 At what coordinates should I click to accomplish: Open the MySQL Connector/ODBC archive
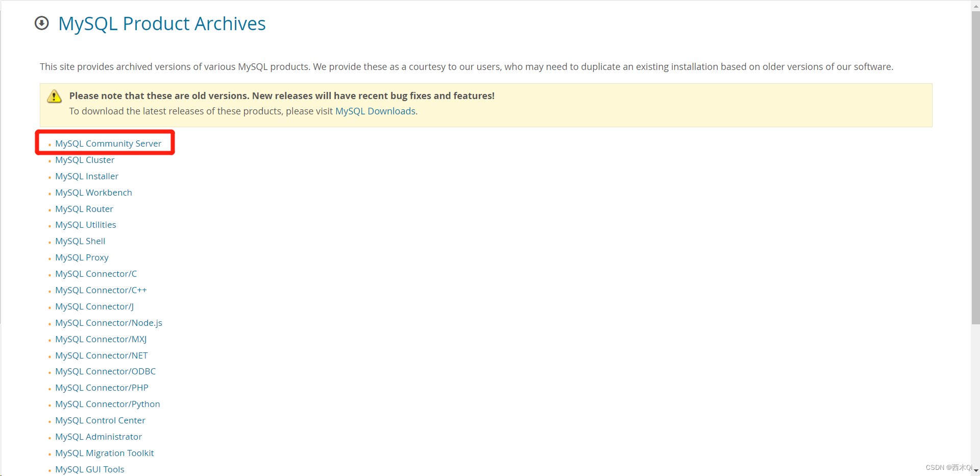[106, 371]
